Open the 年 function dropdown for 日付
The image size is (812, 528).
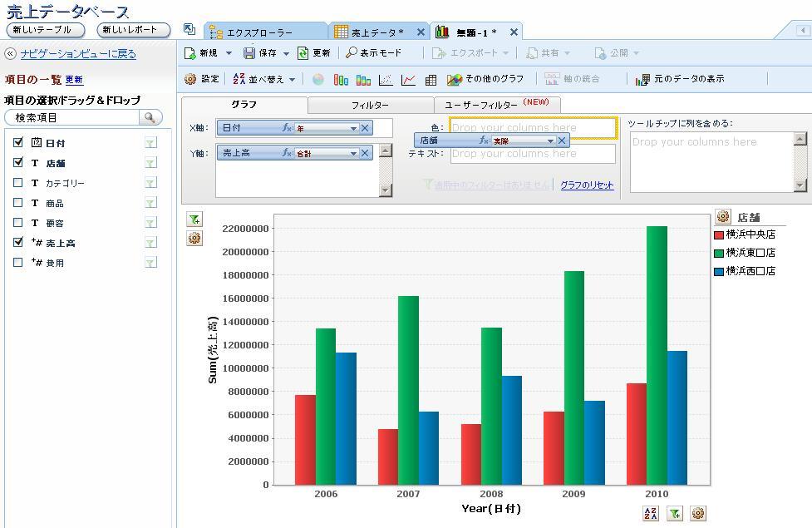[x=353, y=129]
